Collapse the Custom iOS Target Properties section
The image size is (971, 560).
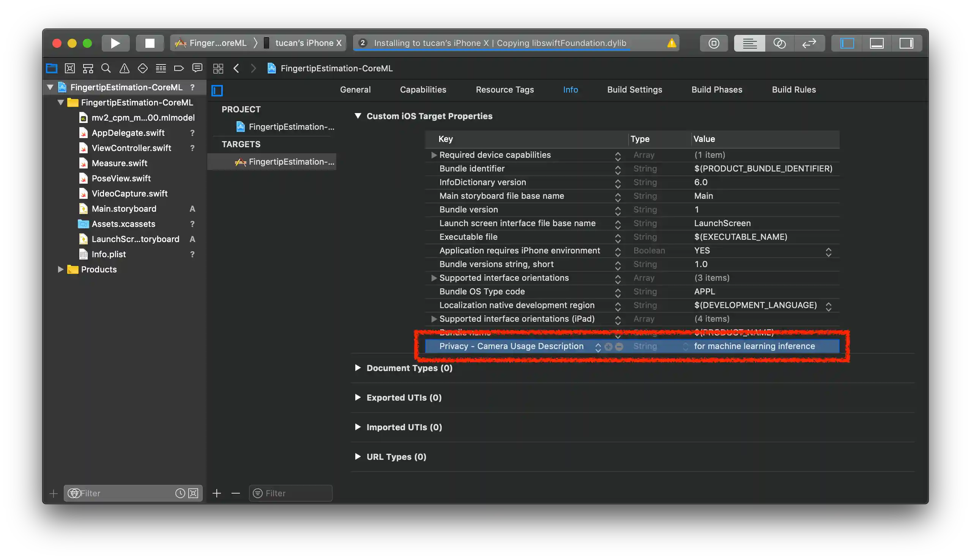[358, 116]
